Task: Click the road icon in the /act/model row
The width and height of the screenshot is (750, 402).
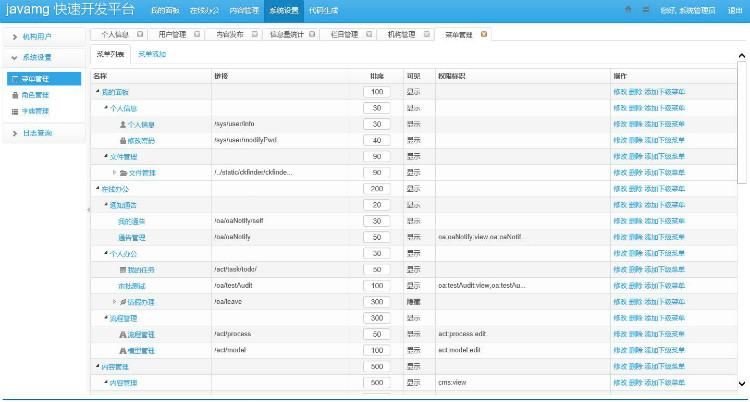Action: [123, 351]
